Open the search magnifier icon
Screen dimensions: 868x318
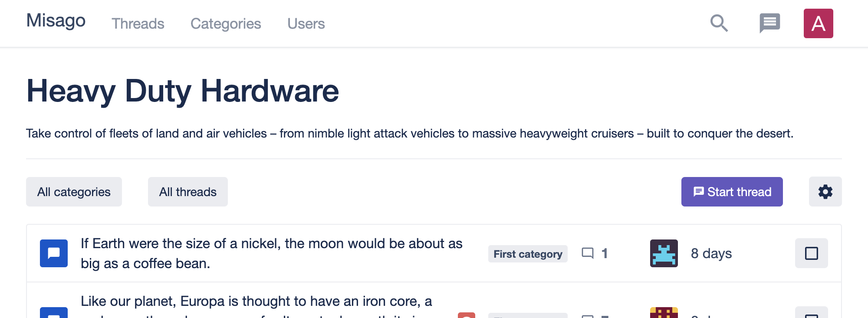(x=719, y=23)
